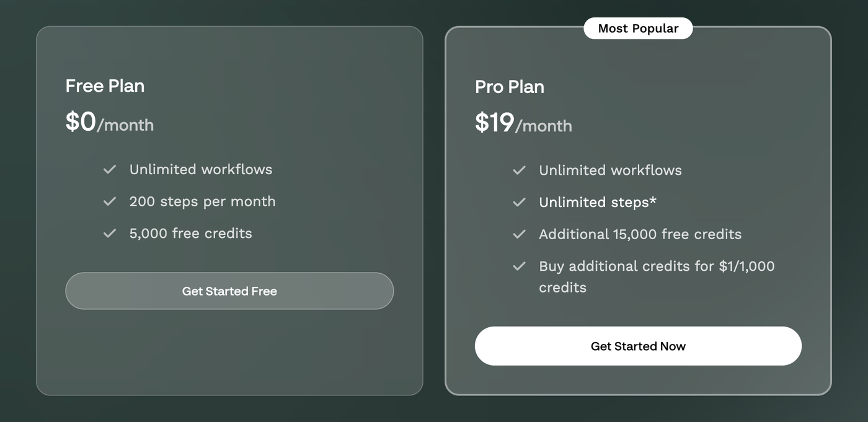The height and width of the screenshot is (422, 868).
Task: Click the $19/month price
Action: pos(523,123)
